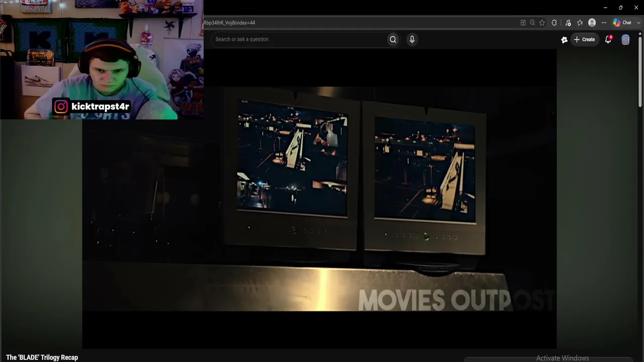This screenshot has height=362, width=644.
Task: Click the video player showing two monitors
Action: (x=319, y=199)
